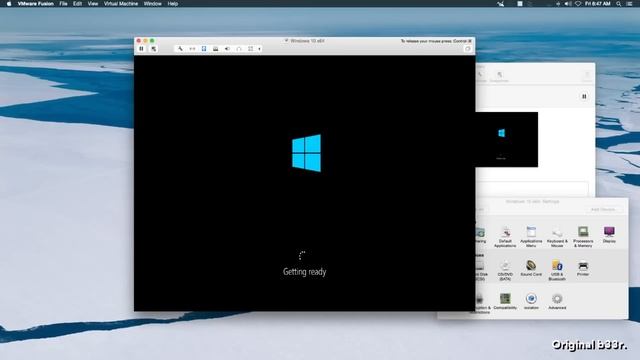The width and height of the screenshot is (640, 360).
Task: Click the pause button in the Library window
Action: (584, 96)
